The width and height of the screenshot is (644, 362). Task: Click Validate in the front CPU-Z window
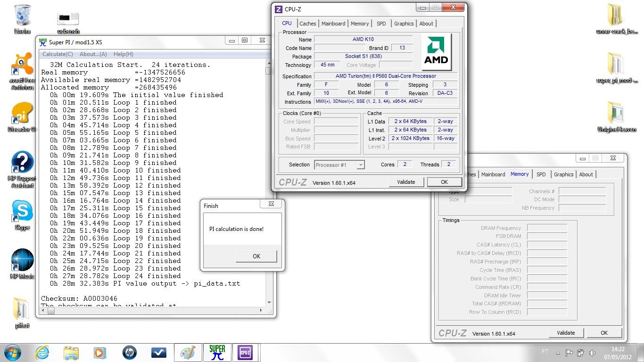[x=406, y=182]
